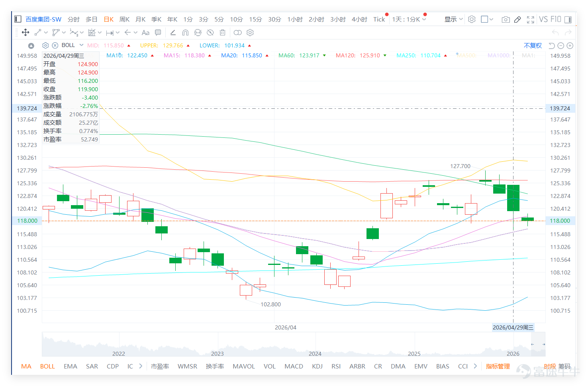Delete drawings with the trash icon

tap(223, 33)
